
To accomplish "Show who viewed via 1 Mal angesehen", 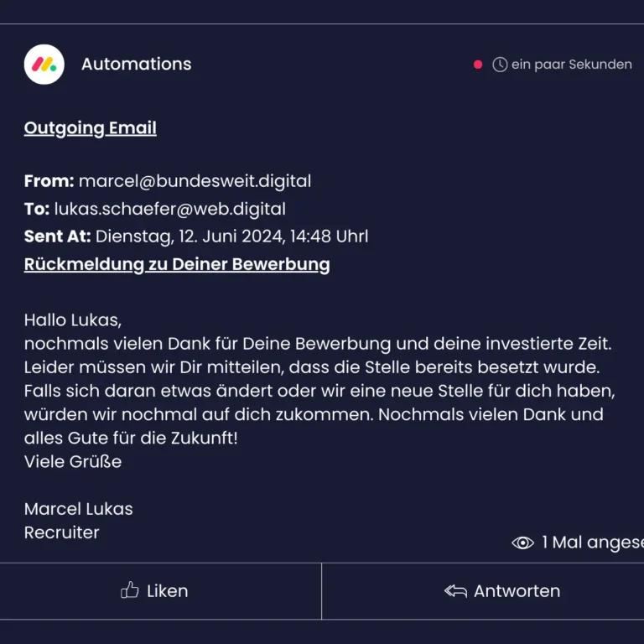I will pyautogui.click(x=593, y=543).
